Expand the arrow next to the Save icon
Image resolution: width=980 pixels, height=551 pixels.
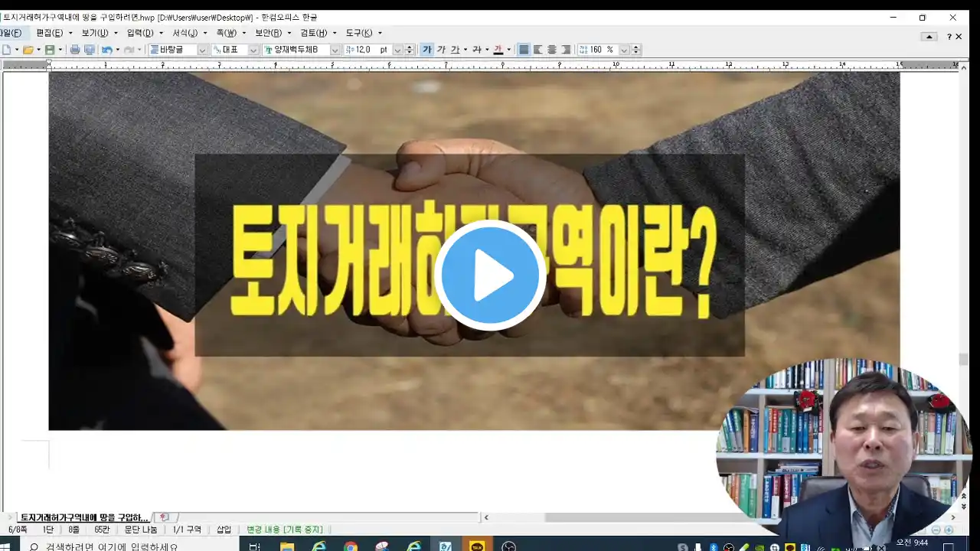[60, 50]
